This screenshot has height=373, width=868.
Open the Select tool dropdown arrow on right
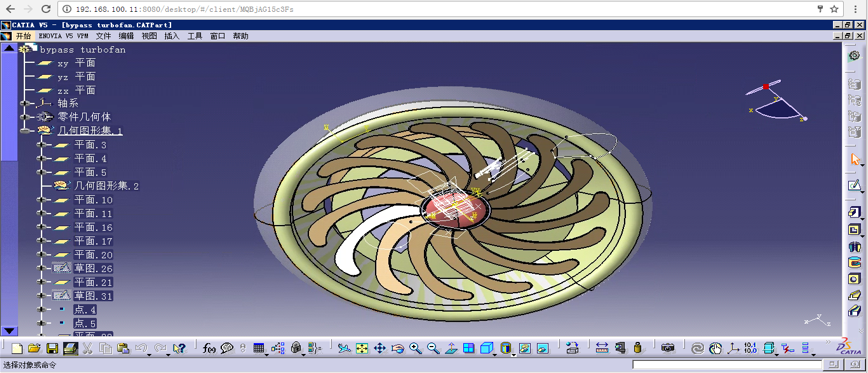pyautogui.click(x=862, y=165)
